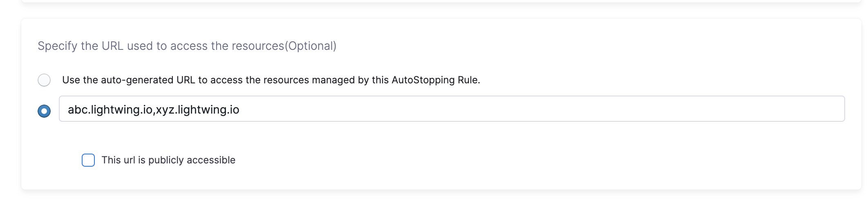Click the 'Use the auto-generated URL' label text
The image size is (868, 201).
[271, 80]
